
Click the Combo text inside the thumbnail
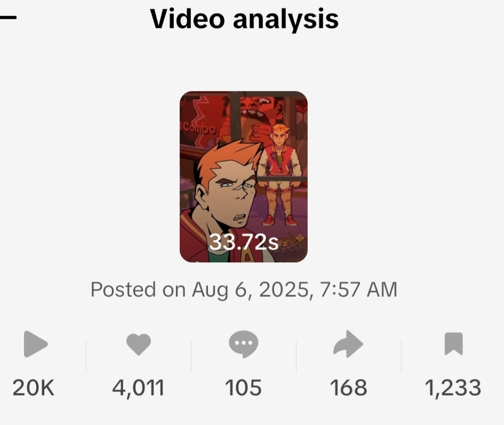198,128
